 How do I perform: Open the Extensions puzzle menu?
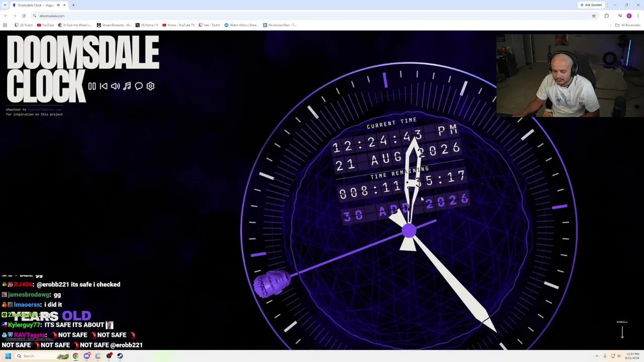pos(607,16)
